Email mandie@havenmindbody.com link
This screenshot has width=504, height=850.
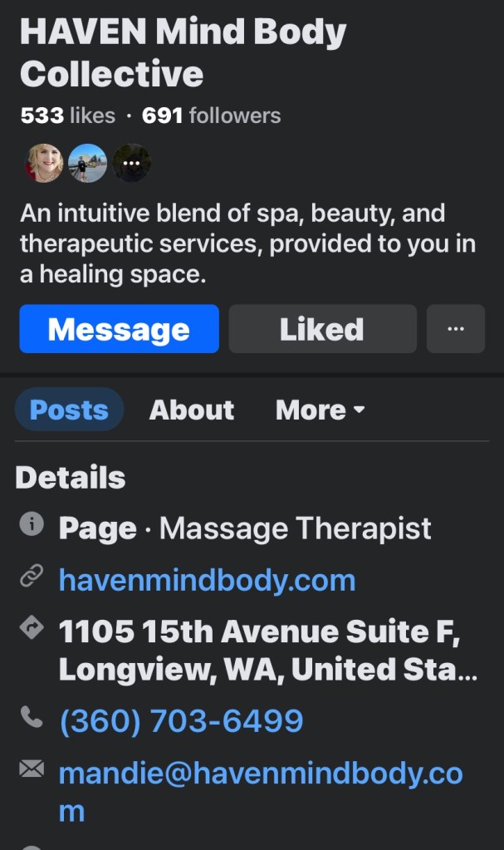pyautogui.click(x=261, y=792)
